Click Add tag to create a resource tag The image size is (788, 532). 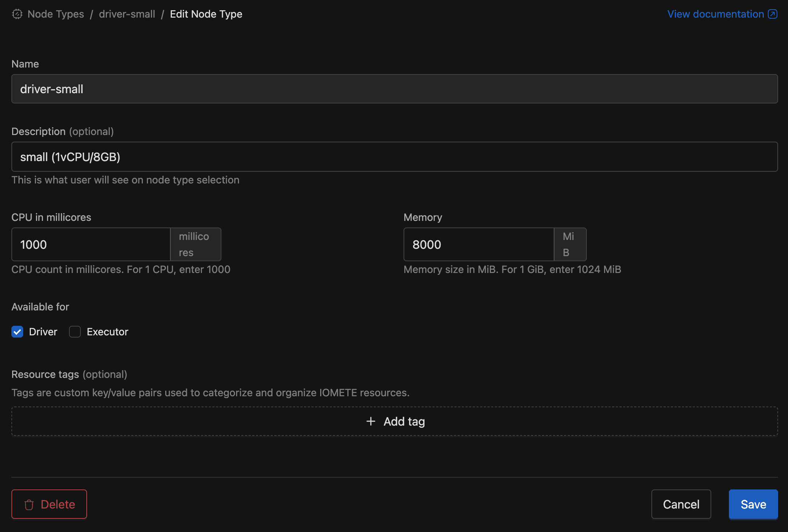tap(395, 422)
